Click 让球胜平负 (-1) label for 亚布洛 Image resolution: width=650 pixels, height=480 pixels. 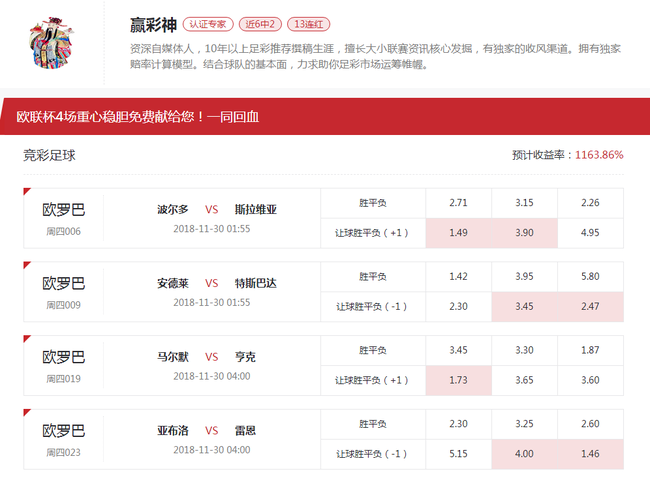tap(372, 454)
